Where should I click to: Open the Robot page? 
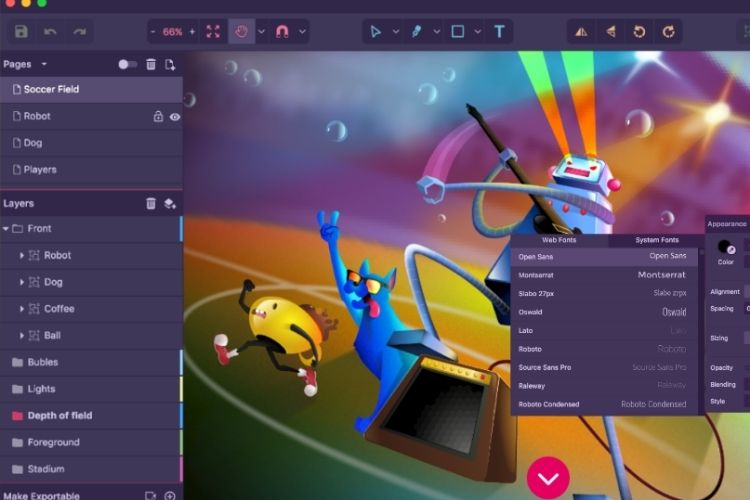91,116
